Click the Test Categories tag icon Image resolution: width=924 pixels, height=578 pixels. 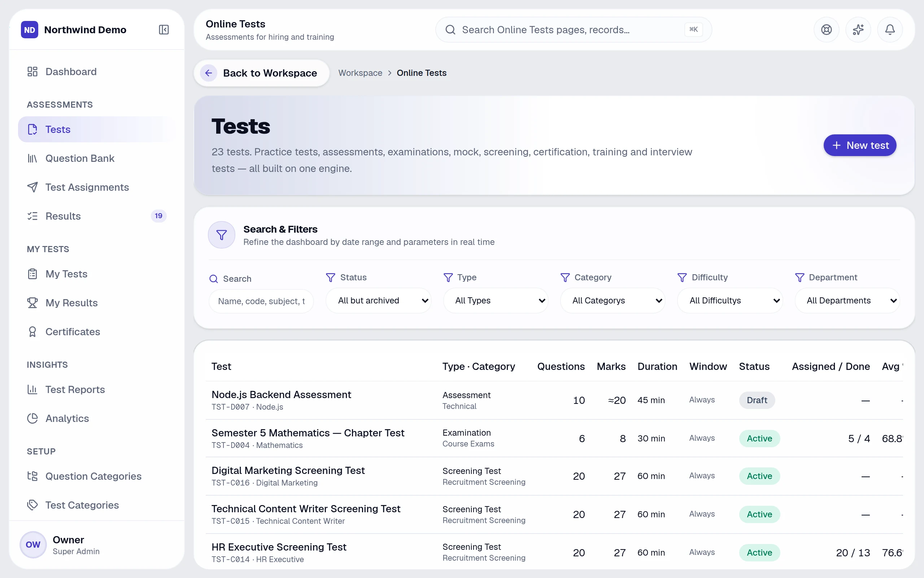pos(32,505)
